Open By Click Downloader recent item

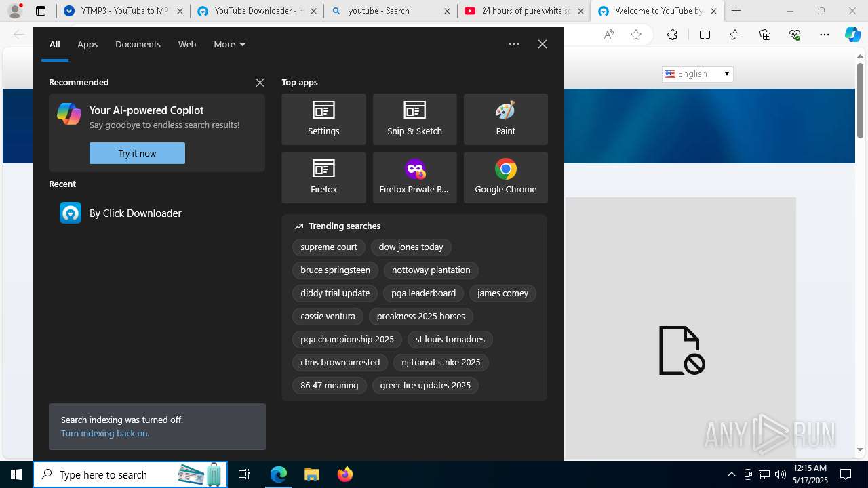(x=157, y=213)
